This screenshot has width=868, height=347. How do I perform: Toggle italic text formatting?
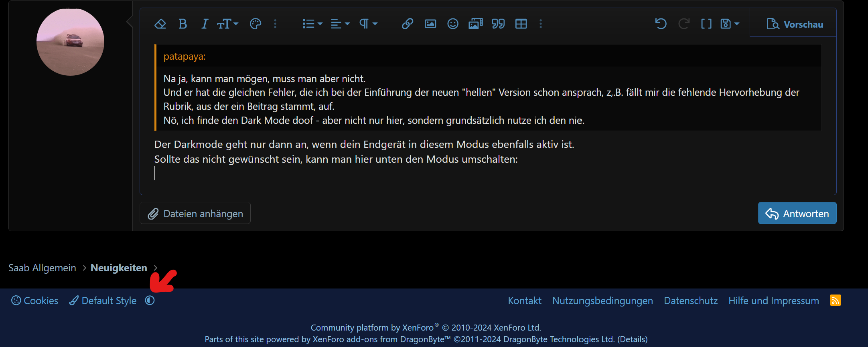205,24
